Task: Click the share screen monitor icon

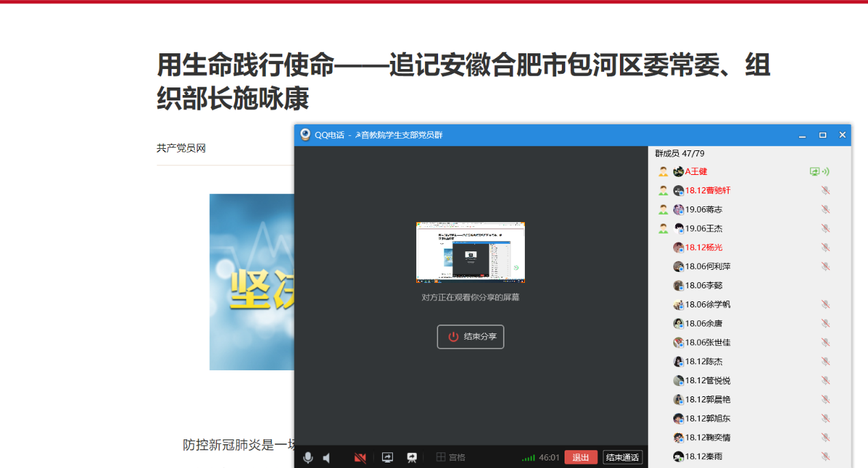Action: point(388,458)
